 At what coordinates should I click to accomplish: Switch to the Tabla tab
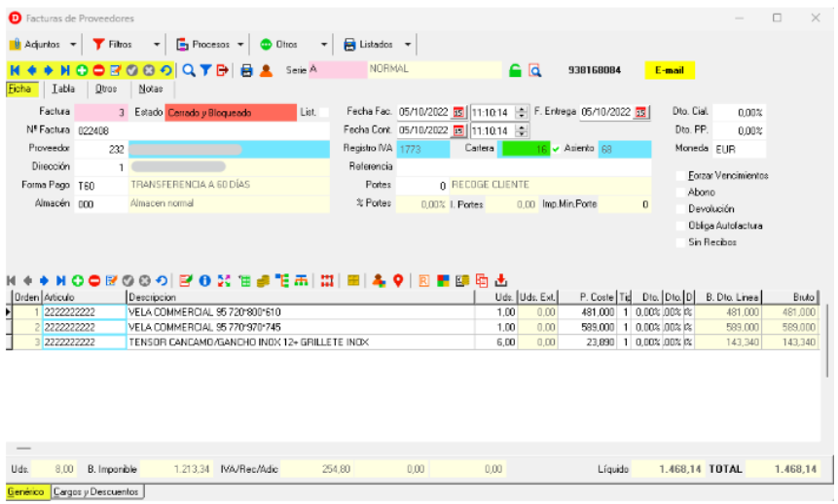coord(63,90)
